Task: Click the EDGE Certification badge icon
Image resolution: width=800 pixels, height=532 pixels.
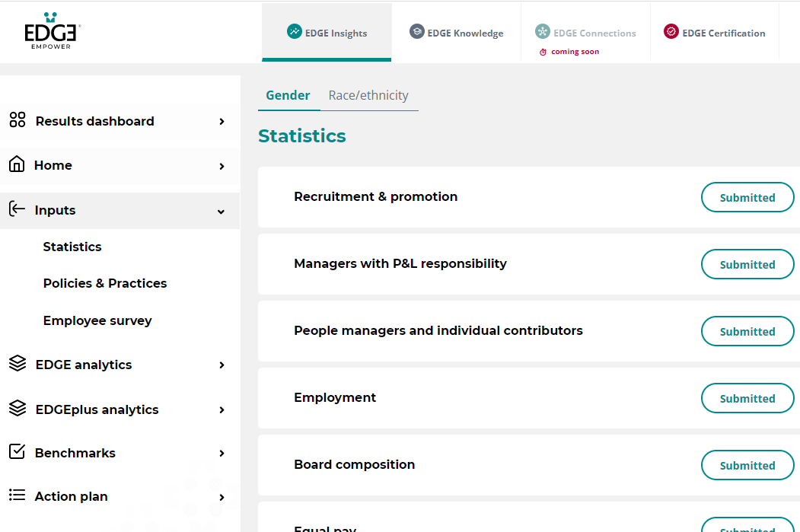Action: pos(671,32)
